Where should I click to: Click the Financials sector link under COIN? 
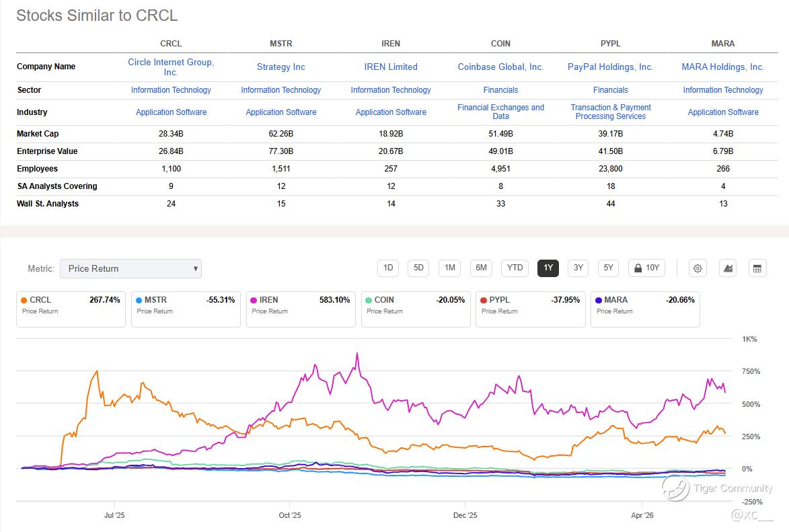500,90
